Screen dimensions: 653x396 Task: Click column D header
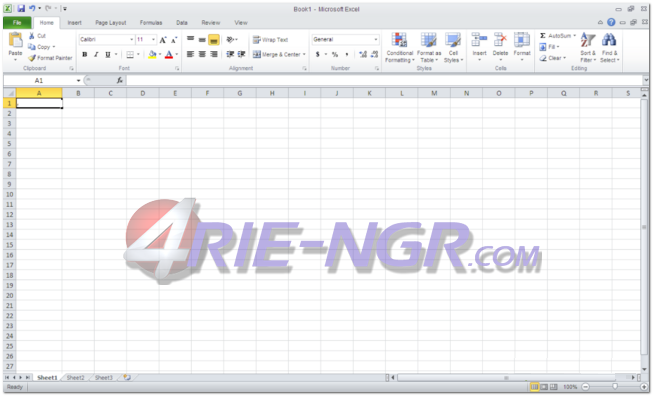(142, 93)
